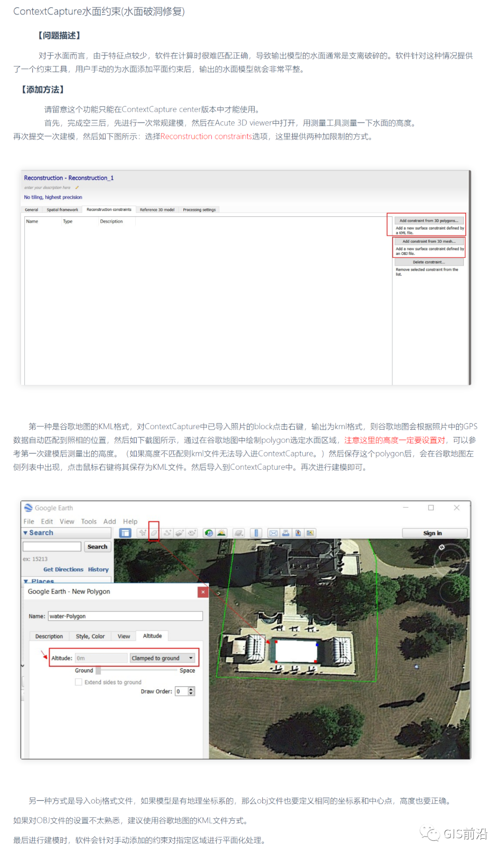Open the Edit menu in Google Earth
Screen dimensions: 504x856
pos(47,522)
